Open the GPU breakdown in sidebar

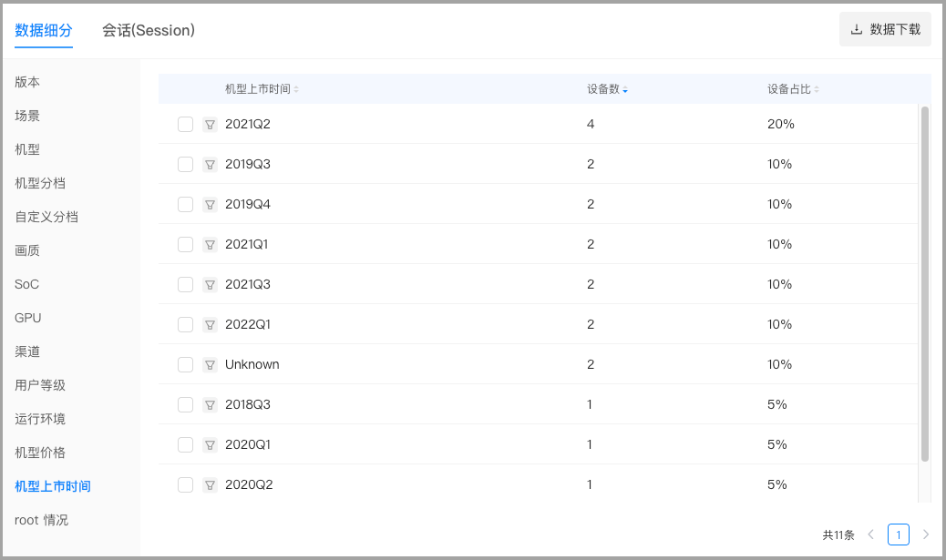(28, 318)
